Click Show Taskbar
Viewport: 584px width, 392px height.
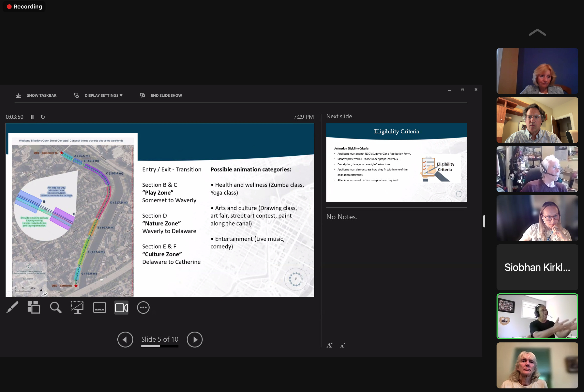(41, 95)
